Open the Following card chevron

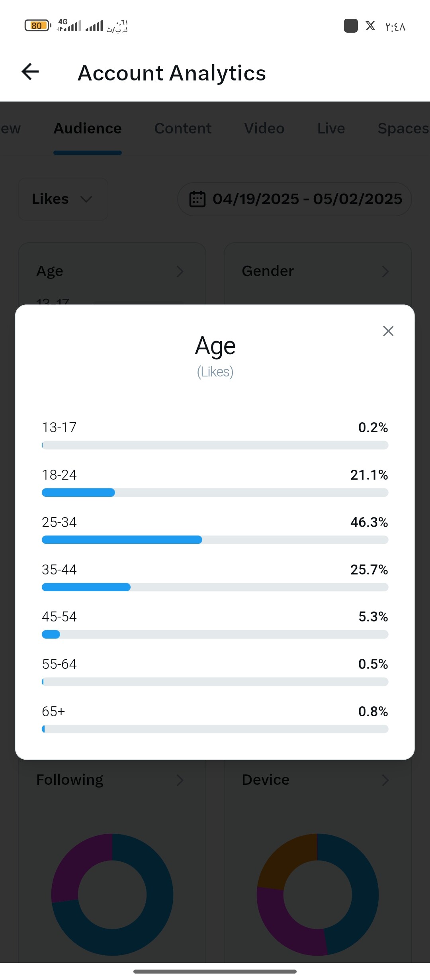click(180, 780)
